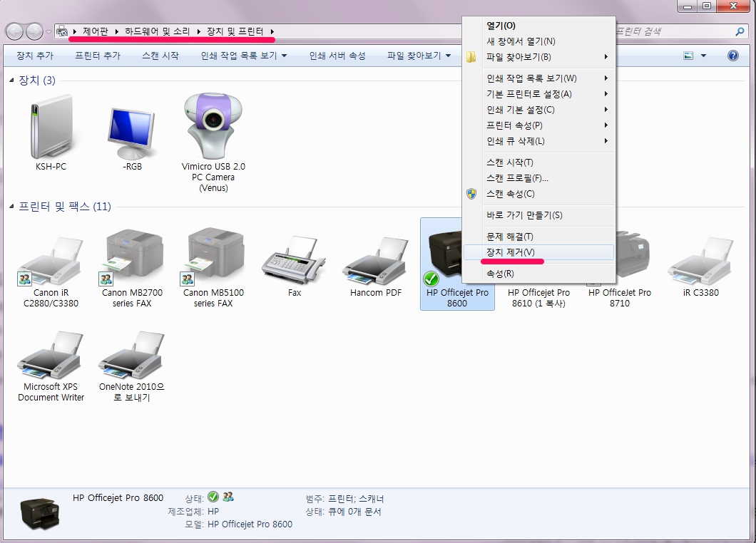Collapse the 장치 (3) group
The width and height of the screenshot is (756, 543).
point(11,81)
